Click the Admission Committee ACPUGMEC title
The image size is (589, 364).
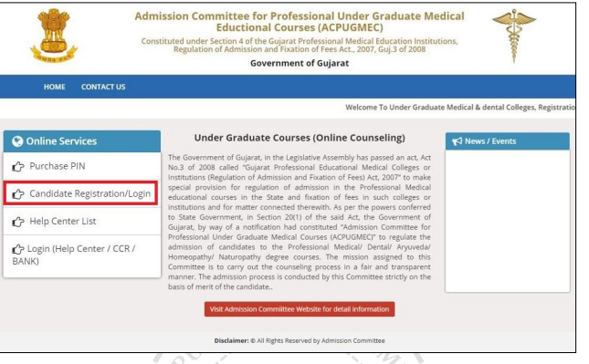[x=300, y=22]
